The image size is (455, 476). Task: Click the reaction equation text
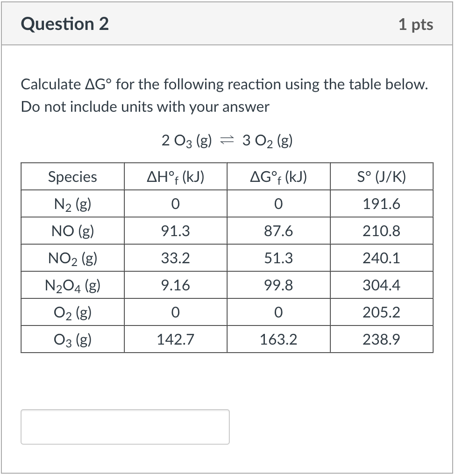[227, 140]
